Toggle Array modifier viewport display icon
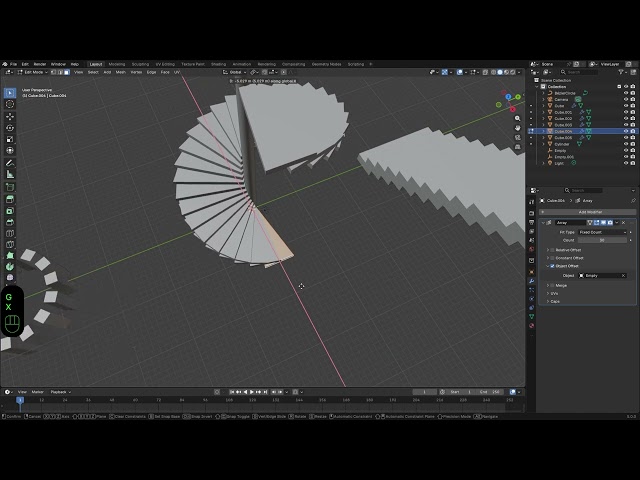The height and width of the screenshot is (480, 640). tap(603, 222)
